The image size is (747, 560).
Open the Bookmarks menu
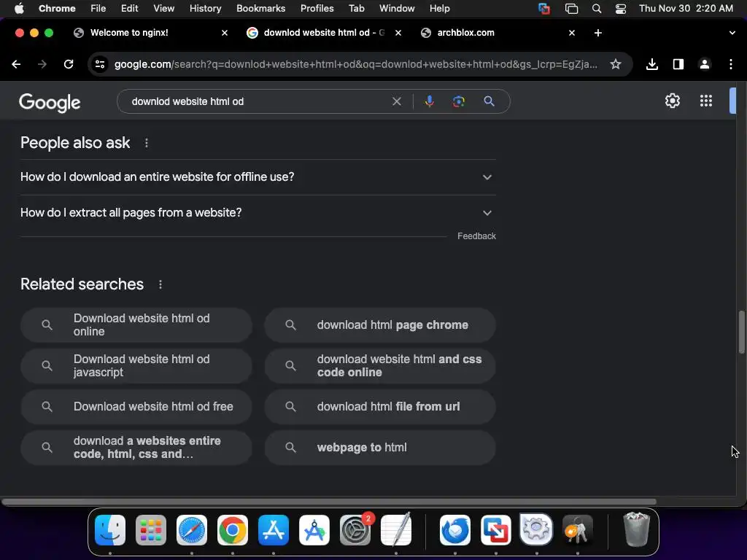coord(260,9)
